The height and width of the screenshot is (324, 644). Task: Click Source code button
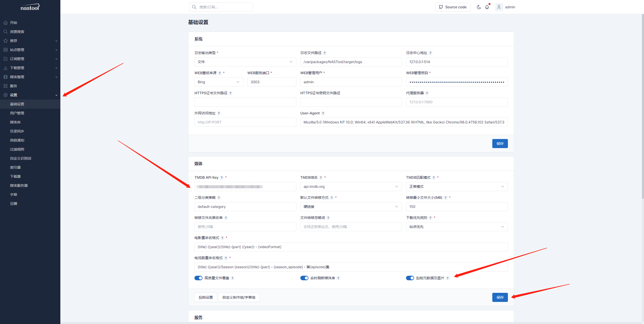[x=453, y=7]
